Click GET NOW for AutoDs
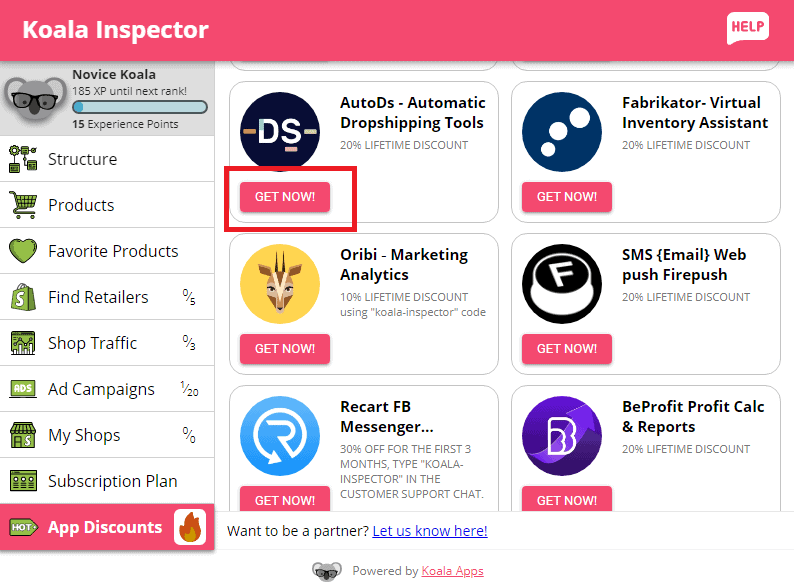 coord(285,197)
